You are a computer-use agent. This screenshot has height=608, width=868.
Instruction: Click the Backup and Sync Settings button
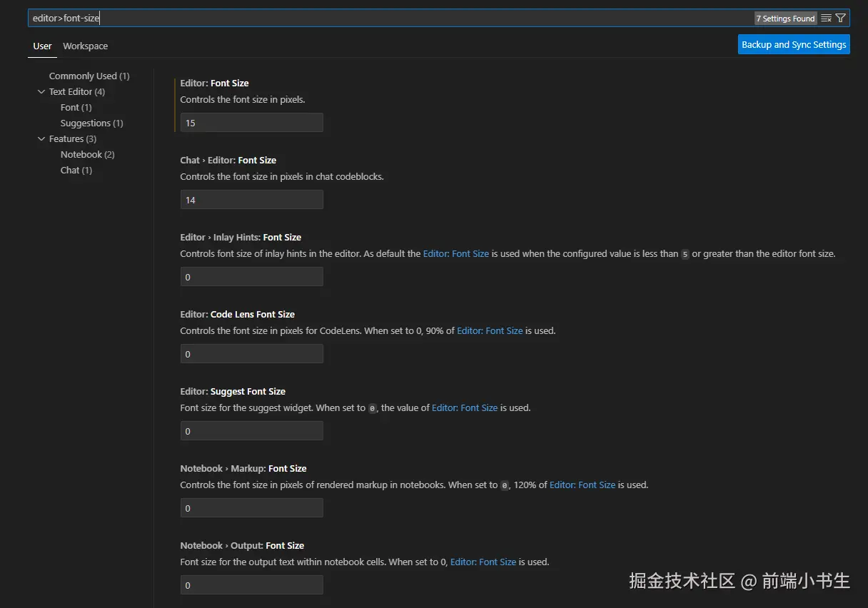pyautogui.click(x=793, y=44)
